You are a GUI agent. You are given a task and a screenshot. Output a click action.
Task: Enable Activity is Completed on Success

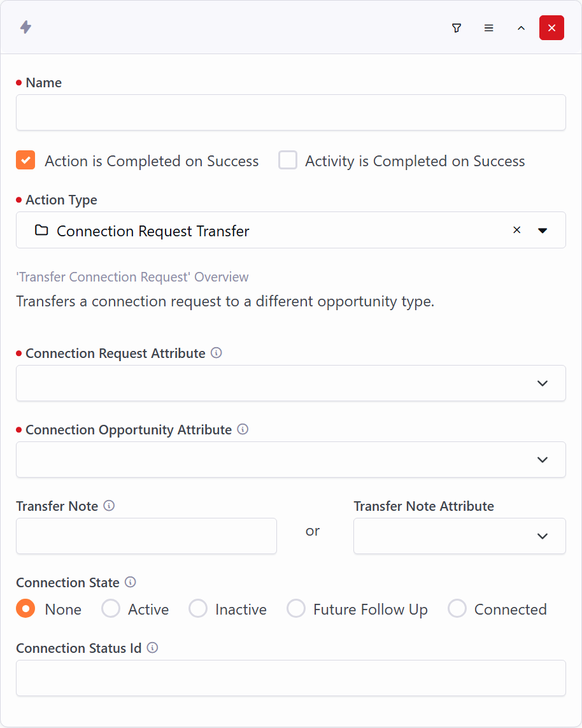[288, 161]
